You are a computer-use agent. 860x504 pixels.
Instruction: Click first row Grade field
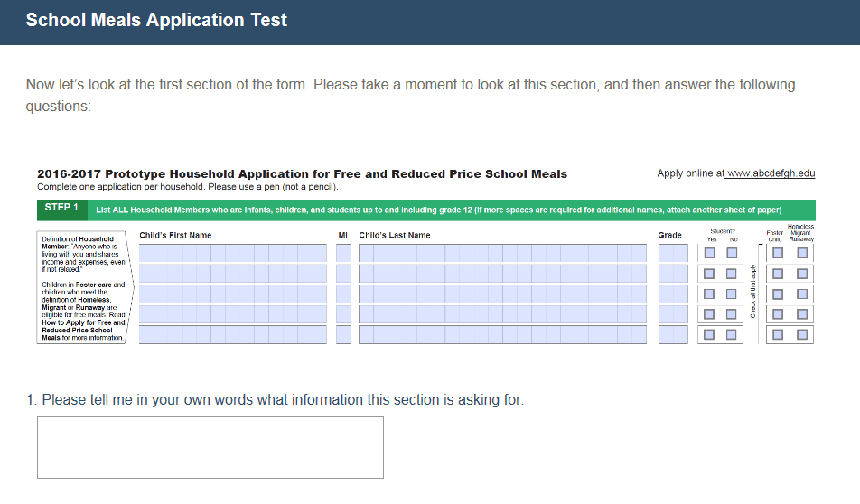[x=673, y=253]
